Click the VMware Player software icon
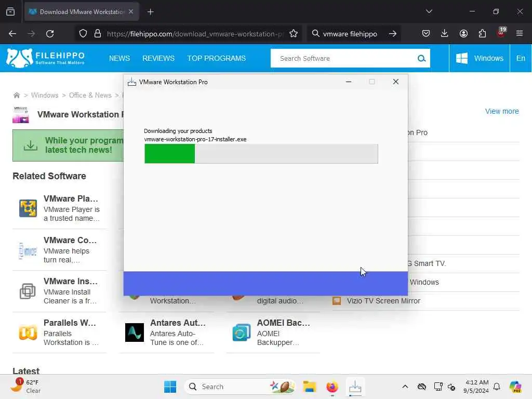Image resolution: width=532 pixels, height=399 pixels. point(28,208)
